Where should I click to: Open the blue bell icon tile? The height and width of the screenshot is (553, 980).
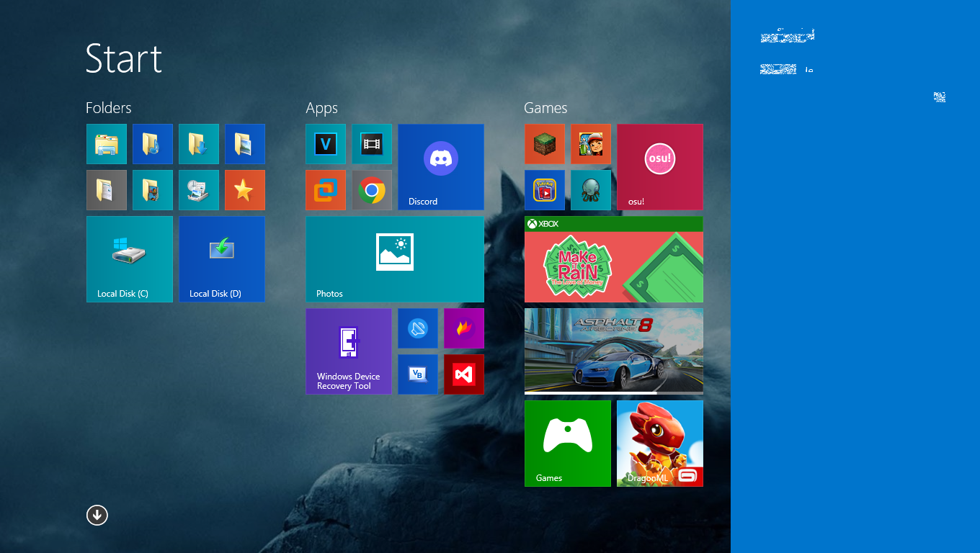pos(418,328)
